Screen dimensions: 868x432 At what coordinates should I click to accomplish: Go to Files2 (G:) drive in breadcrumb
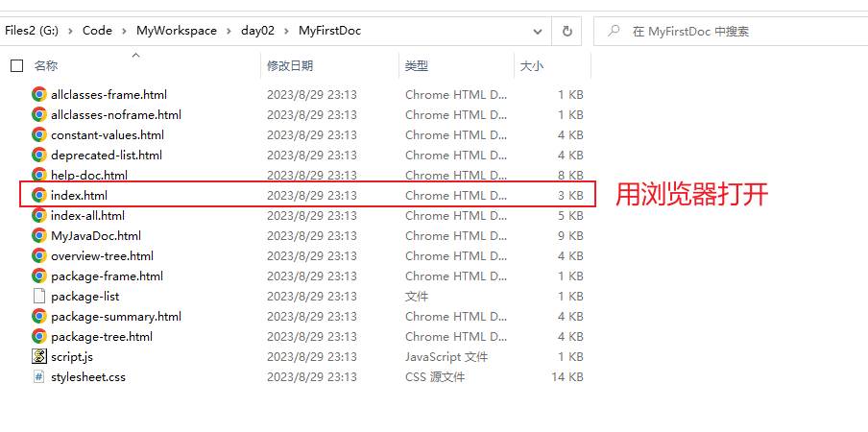coord(33,31)
